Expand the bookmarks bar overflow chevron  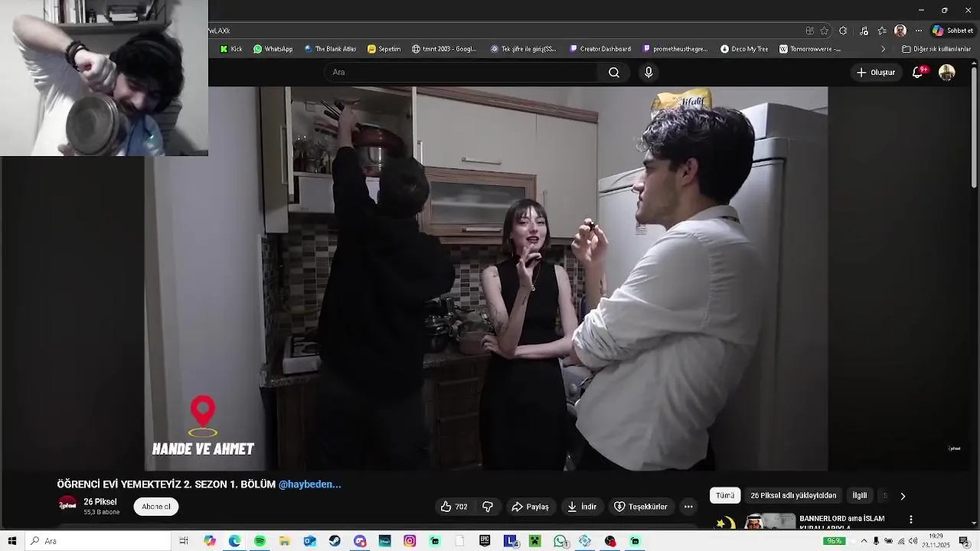883,49
